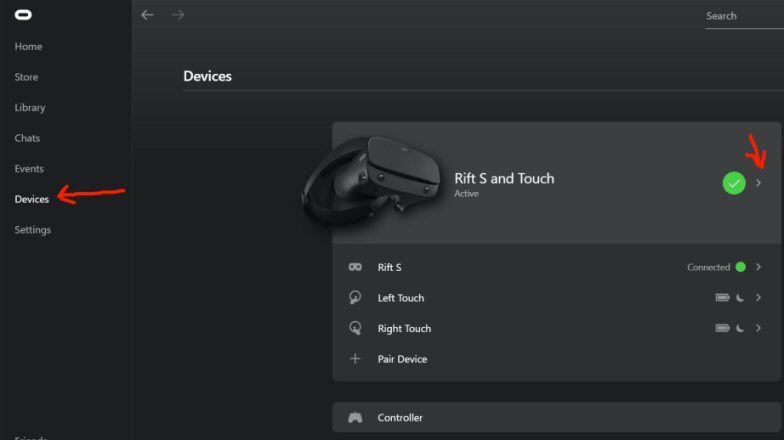The image size is (784, 440).
Task: Click the Active status text
Action: tap(466, 194)
